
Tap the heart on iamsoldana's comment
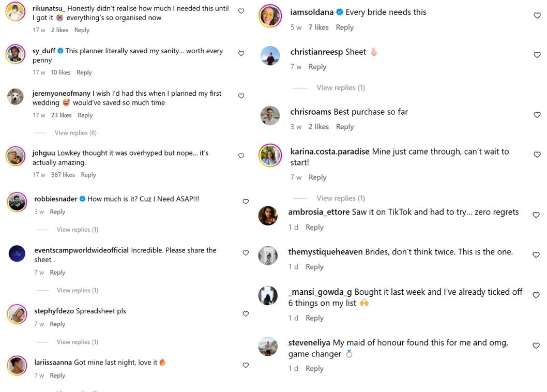(x=537, y=16)
